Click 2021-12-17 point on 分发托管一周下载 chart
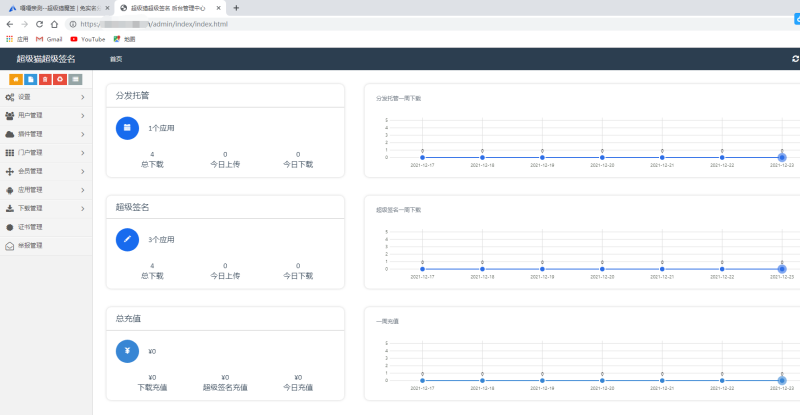Image resolution: width=800 pixels, height=415 pixels. pos(422,157)
